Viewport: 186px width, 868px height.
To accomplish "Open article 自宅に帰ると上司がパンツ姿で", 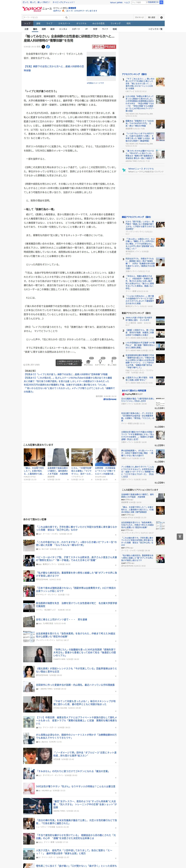I will coord(61,619).
